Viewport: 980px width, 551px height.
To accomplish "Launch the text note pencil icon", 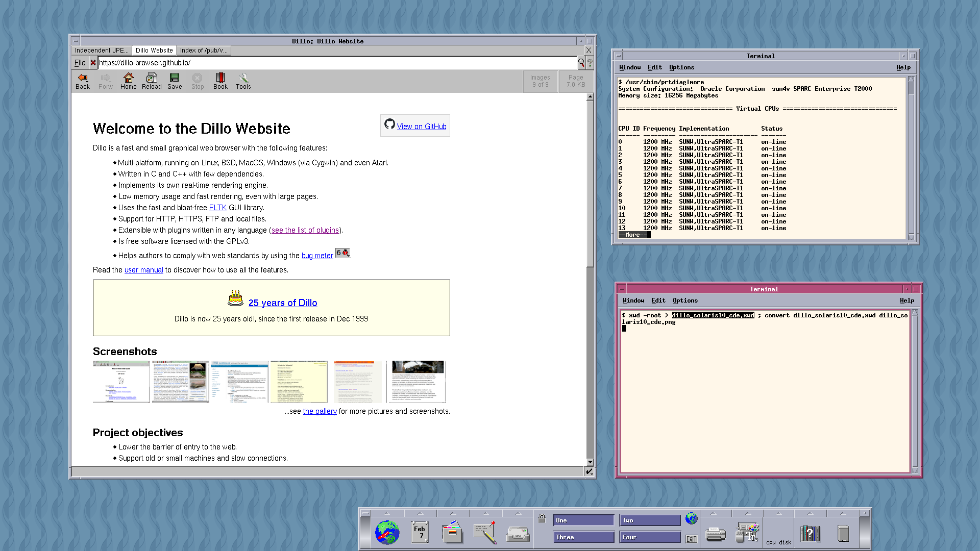I will point(485,532).
